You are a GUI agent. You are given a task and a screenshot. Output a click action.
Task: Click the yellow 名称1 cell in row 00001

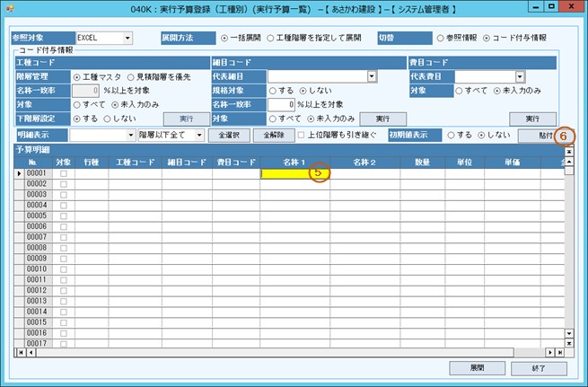point(292,173)
